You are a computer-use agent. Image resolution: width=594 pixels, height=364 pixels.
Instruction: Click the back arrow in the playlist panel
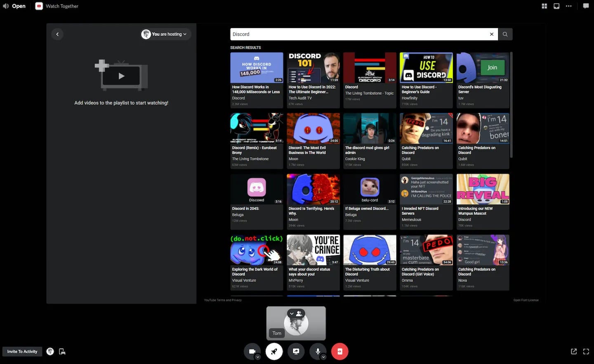pos(57,34)
